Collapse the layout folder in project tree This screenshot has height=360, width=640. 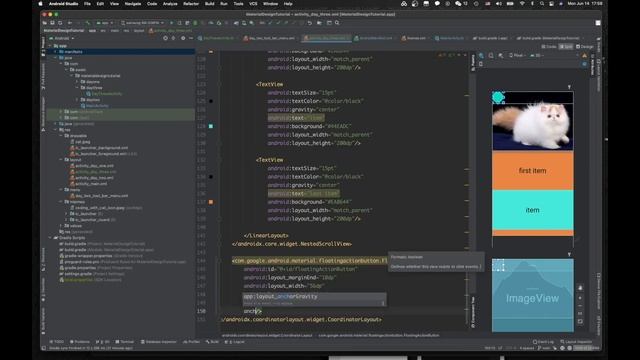click(61, 160)
